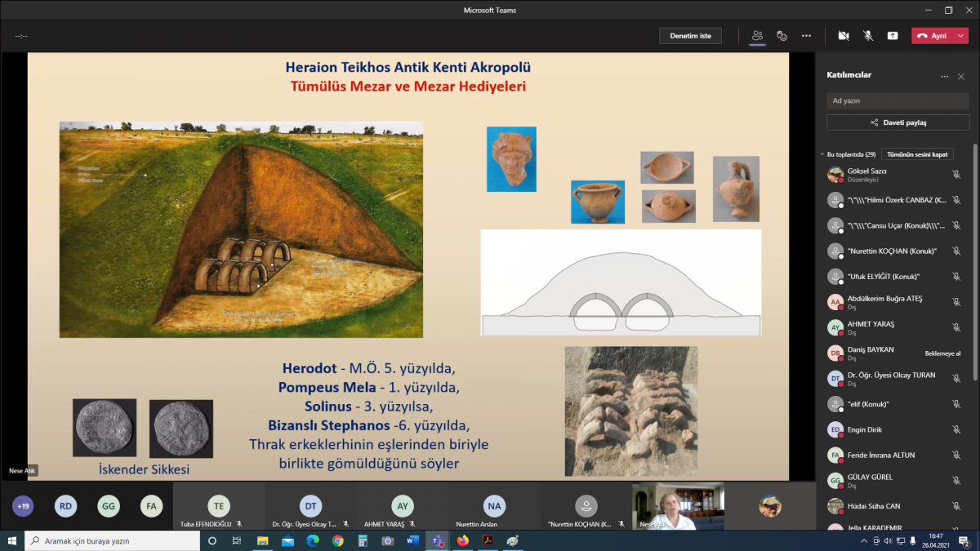The image size is (980, 551).
Task: Open Camera app from taskbar
Action: [388, 540]
